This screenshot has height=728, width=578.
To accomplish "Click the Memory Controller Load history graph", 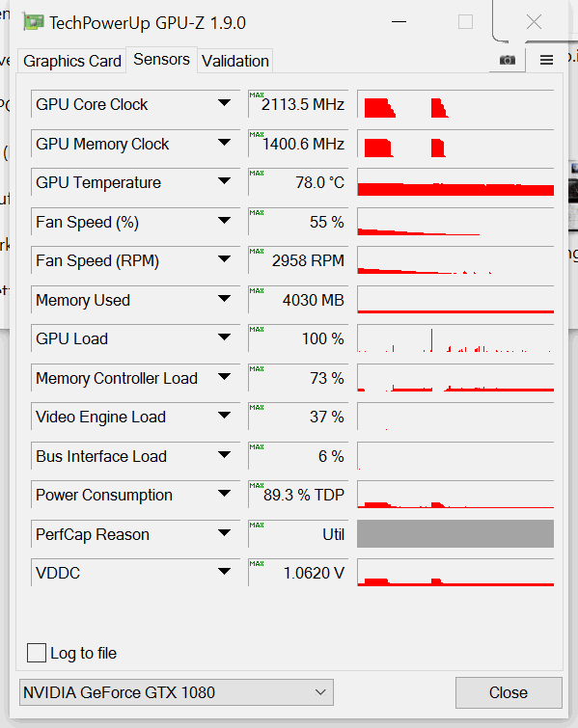I will point(455,378).
